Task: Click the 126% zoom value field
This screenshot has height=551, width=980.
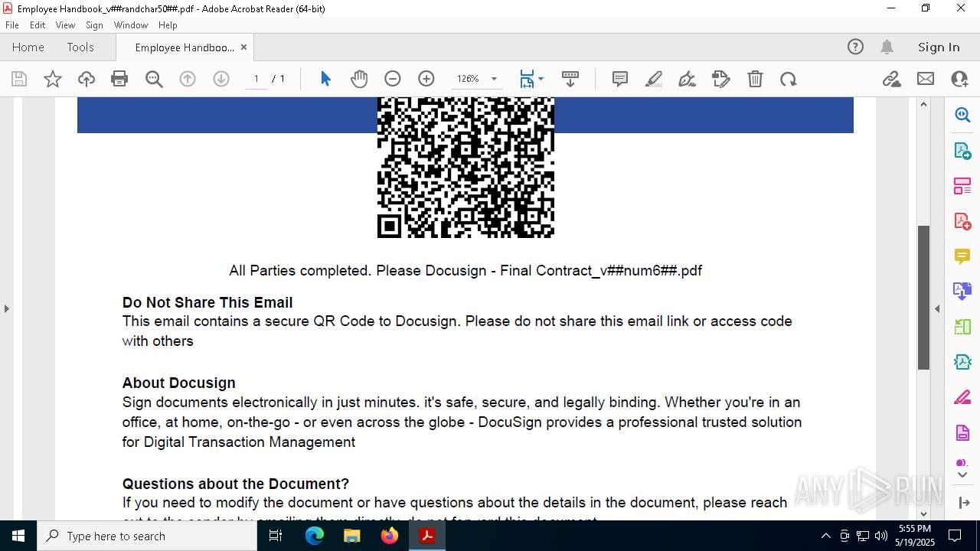Action: pos(468,79)
